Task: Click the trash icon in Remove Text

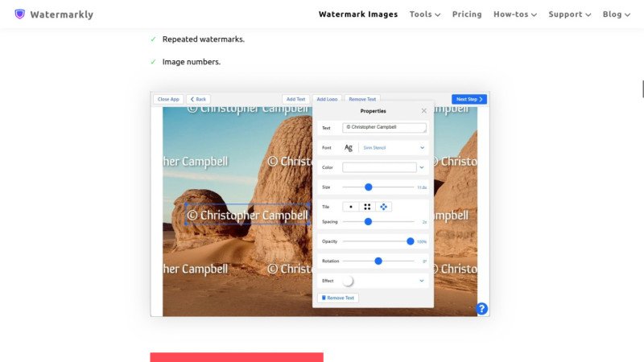Action: pos(324,298)
